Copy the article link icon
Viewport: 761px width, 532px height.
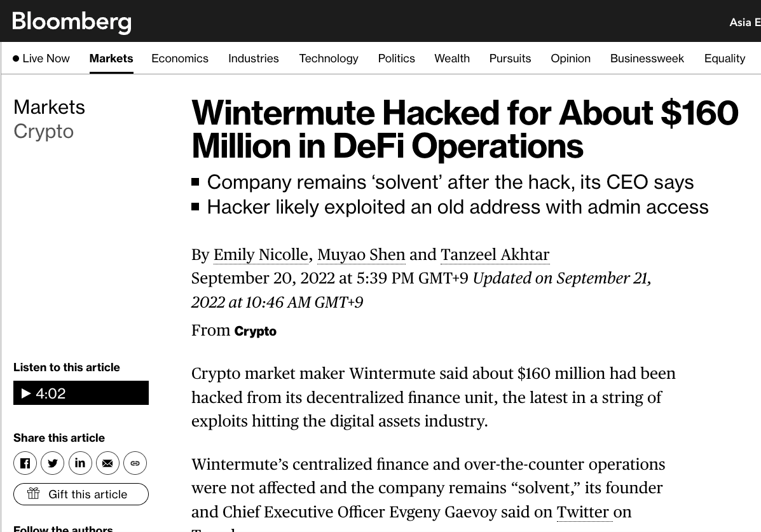click(x=135, y=463)
